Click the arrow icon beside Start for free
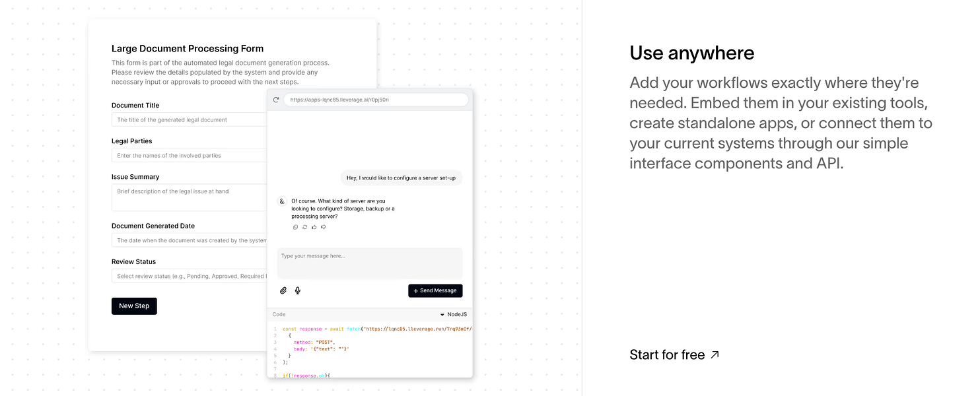This screenshot has height=396, width=980. 715,355
